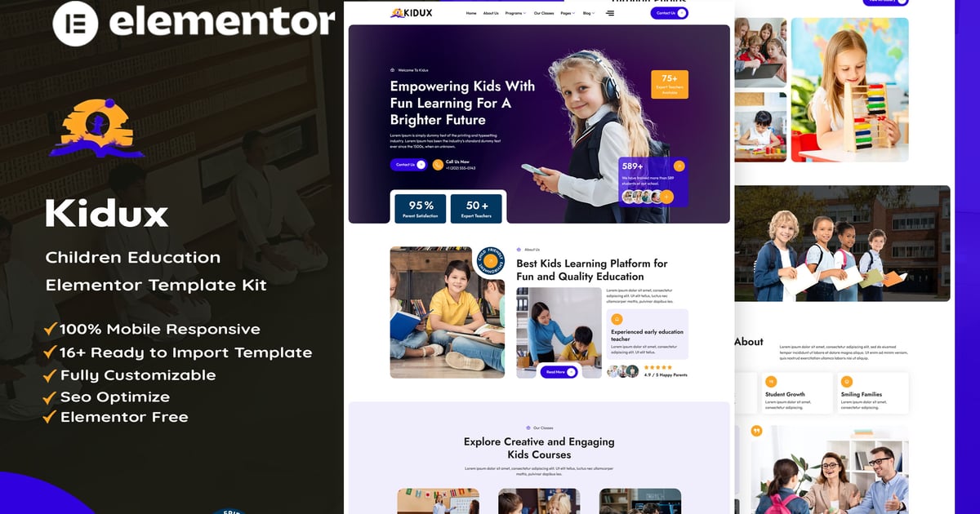The height and width of the screenshot is (514, 980).
Task: Click the Student Growth card icon
Action: [x=771, y=382]
